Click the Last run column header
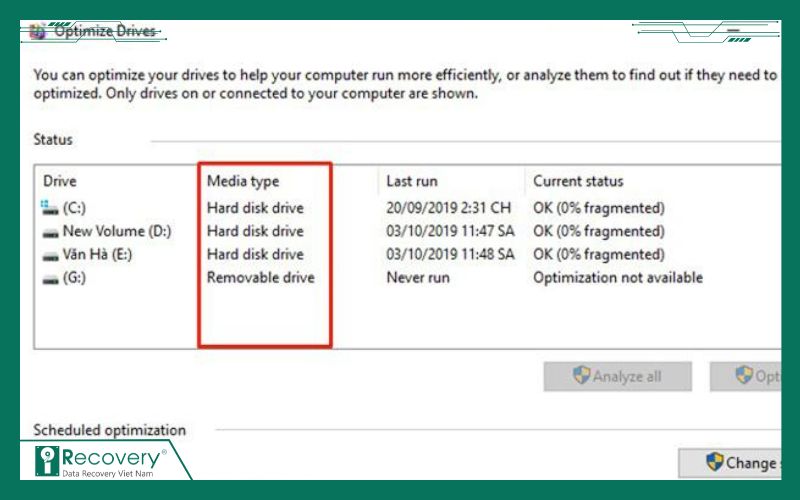The image size is (800, 500). point(412,181)
